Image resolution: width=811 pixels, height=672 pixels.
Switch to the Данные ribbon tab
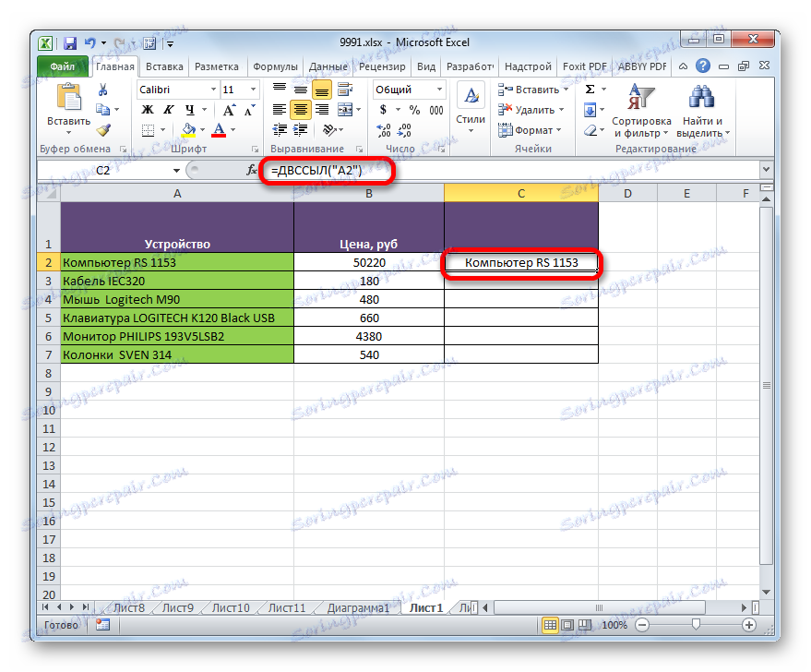click(x=328, y=66)
